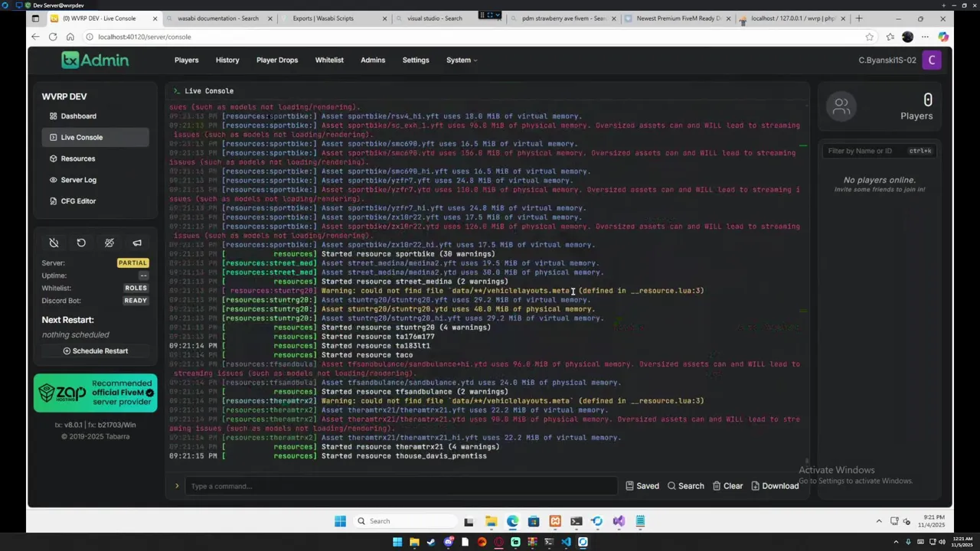Viewport: 980px width, 551px height.
Task: Focus the Type a command field
Action: pyautogui.click(x=402, y=486)
